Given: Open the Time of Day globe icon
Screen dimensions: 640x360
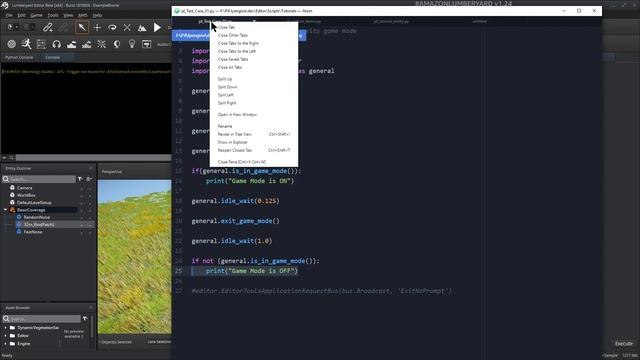Looking at the screenshot, I should [117, 44].
